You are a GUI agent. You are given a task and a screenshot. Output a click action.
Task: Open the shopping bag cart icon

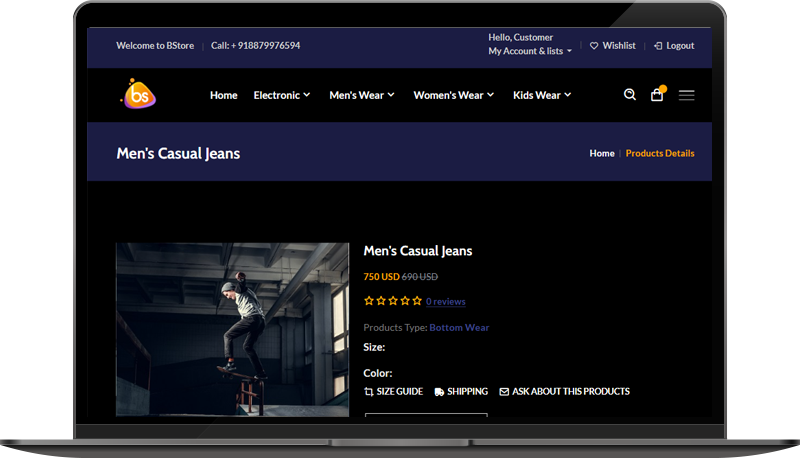(x=657, y=95)
